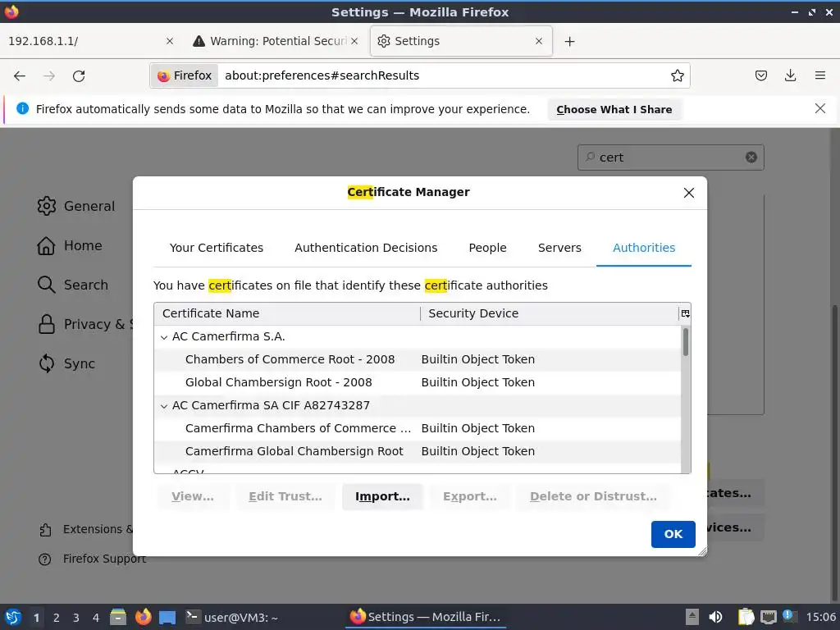Close the 192.168.1.1 tab
840x630 pixels.
[169, 41]
